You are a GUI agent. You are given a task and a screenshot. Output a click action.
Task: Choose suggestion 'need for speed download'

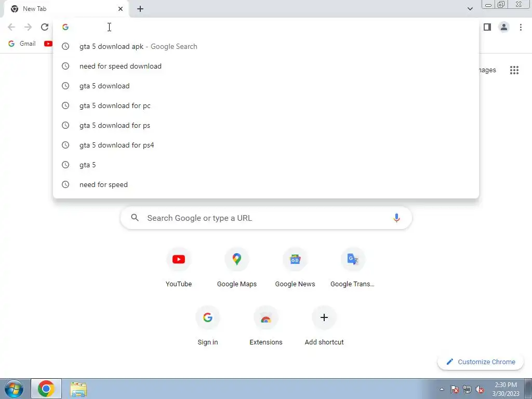click(266, 66)
